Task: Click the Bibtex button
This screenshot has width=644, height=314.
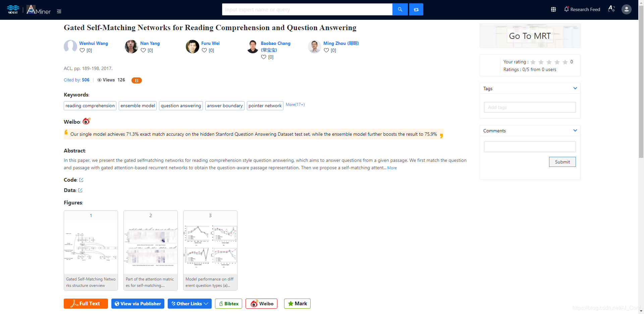Action: 228,304
